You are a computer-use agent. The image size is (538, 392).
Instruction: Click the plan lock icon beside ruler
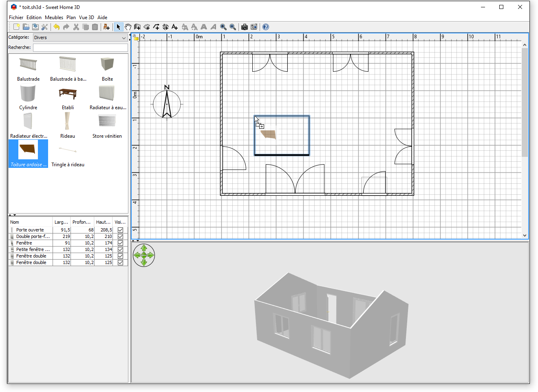click(x=136, y=37)
